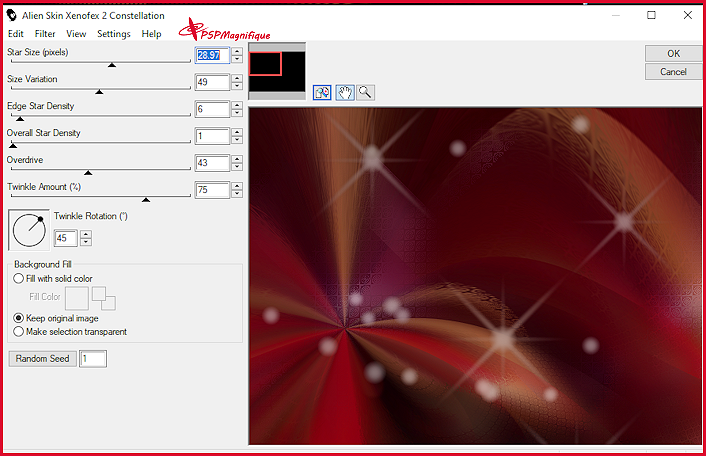
Task: Open the Edit menu
Action: click(16, 34)
